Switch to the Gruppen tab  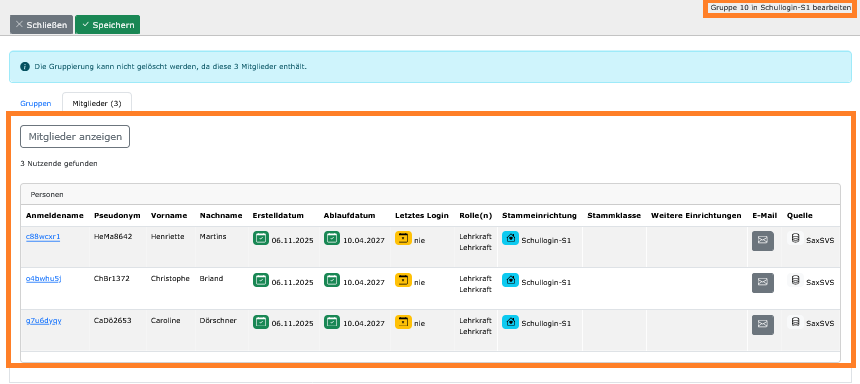click(36, 103)
